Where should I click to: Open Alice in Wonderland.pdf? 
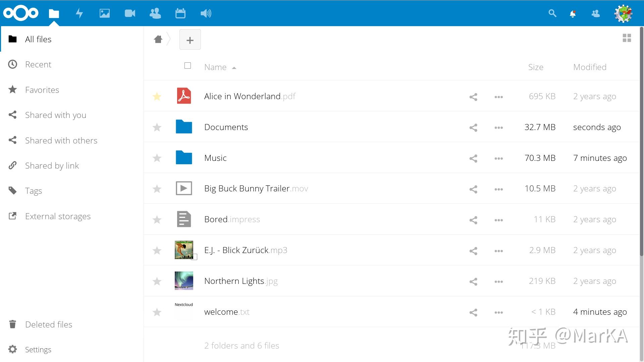pos(250,97)
